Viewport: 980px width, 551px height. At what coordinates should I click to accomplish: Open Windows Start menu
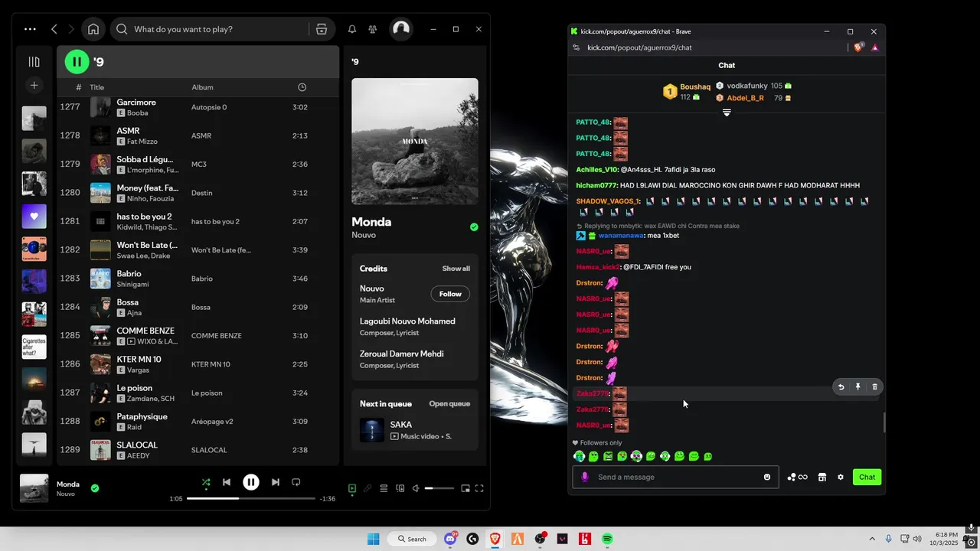pos(373,539)
